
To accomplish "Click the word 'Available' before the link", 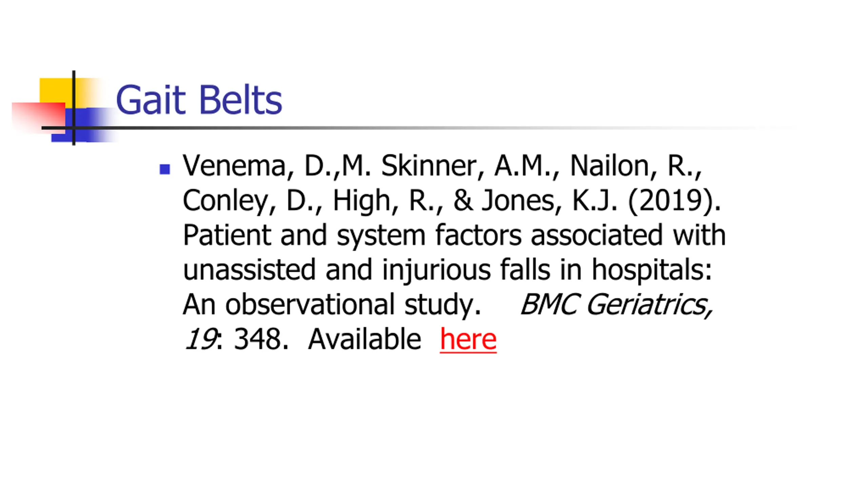I will point(364,339).
